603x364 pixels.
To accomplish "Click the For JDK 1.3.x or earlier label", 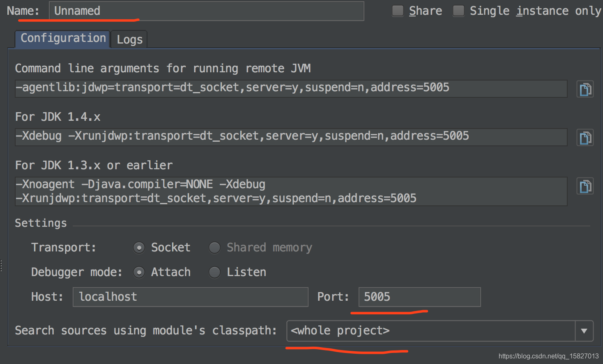I will point(94,166).
